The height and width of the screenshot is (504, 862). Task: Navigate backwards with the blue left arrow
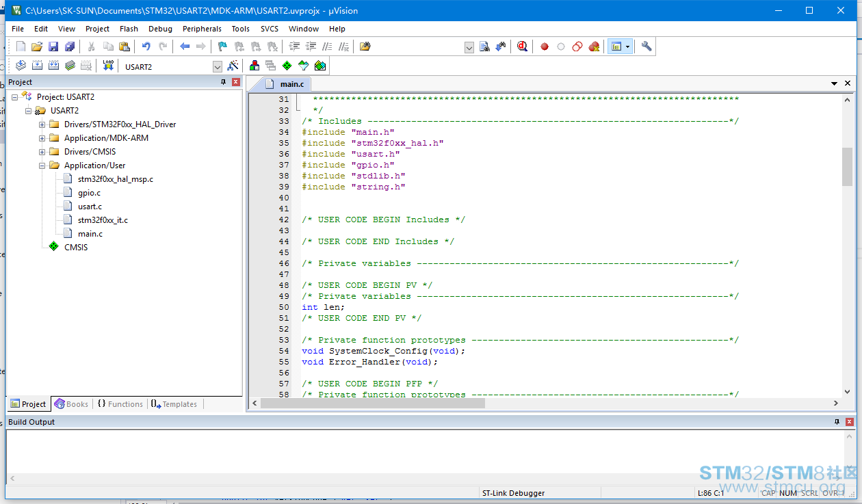click(185, 47)
